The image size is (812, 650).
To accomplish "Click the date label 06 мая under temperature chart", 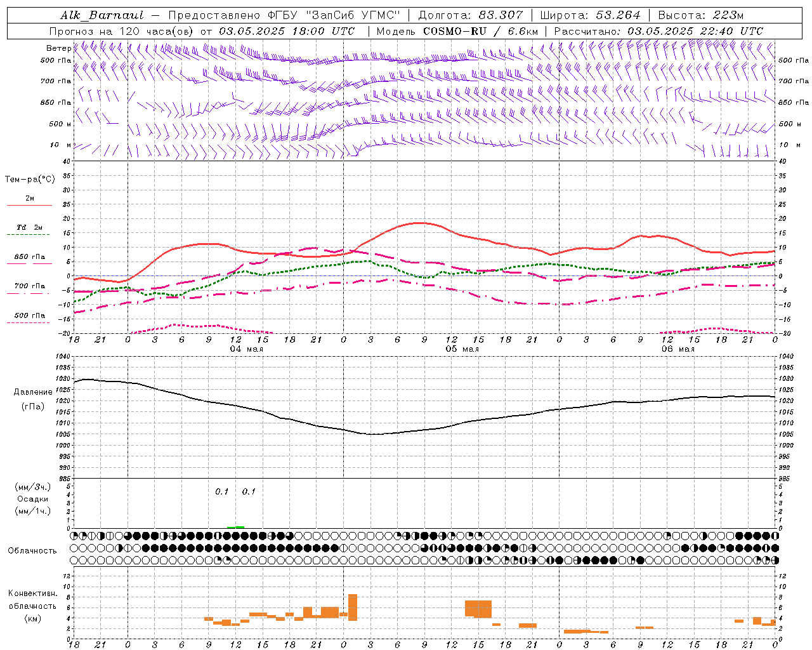I will point(678,349).
